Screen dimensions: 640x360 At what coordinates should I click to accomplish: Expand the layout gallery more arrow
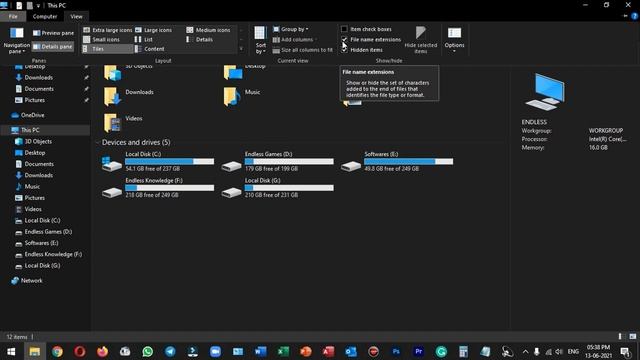click(241, 49)
